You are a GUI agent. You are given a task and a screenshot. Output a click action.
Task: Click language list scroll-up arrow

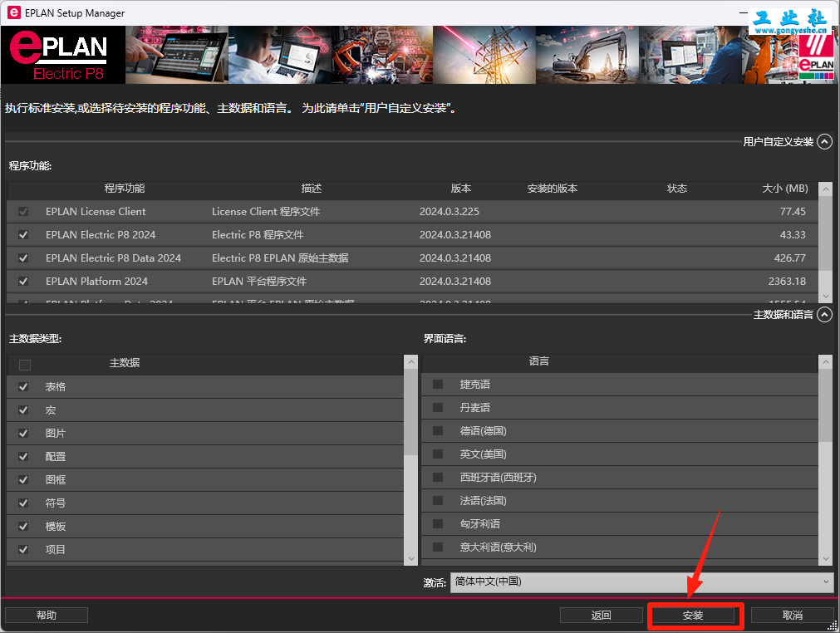coord(826,362)
